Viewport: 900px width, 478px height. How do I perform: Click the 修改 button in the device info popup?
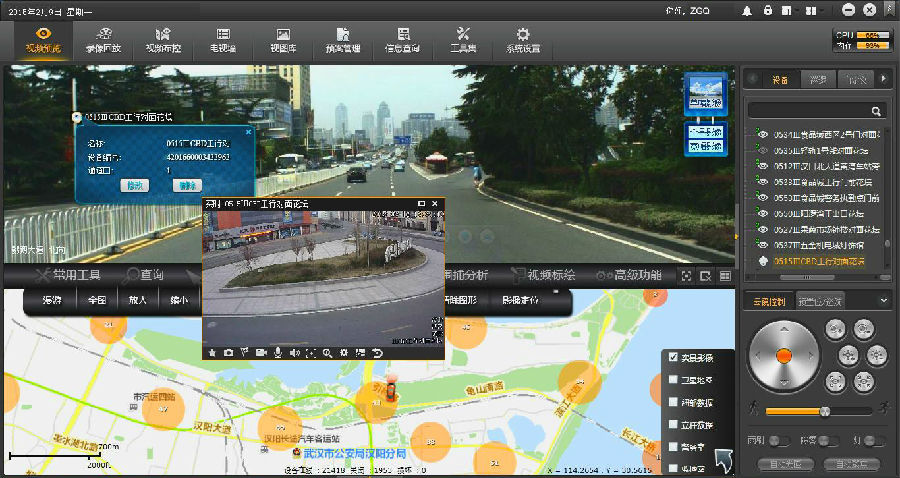[x=133, y=185]
